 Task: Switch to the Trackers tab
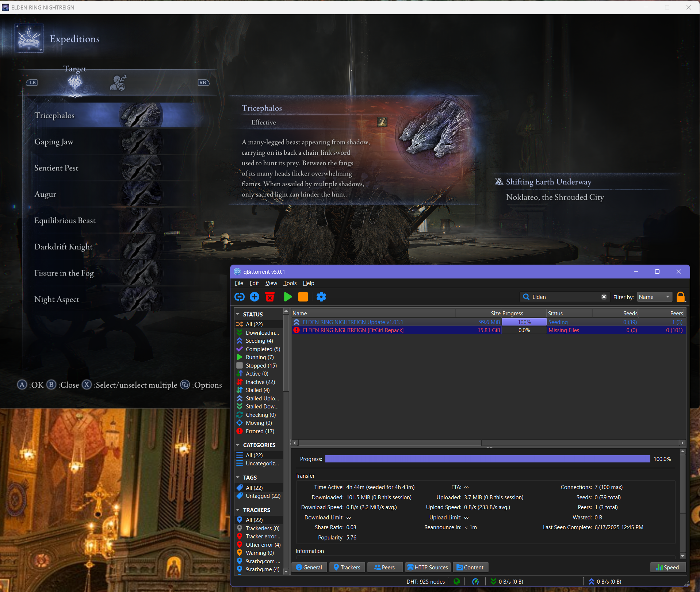(347, 567)
